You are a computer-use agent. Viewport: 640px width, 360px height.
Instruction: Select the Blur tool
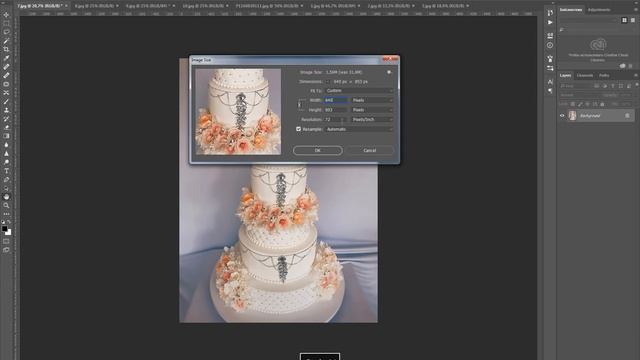(6, 145)
